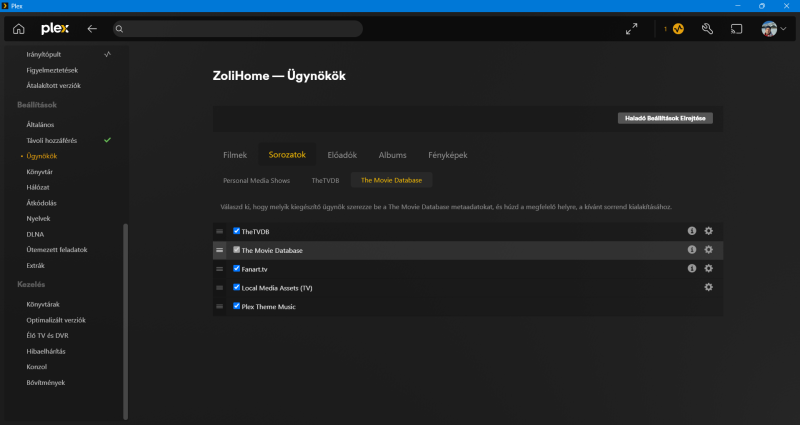The image size is (800, 425).
Task: Click the green check next to Távoli hozzáférés
Action: pyautogui.click(x=107, y=140)
